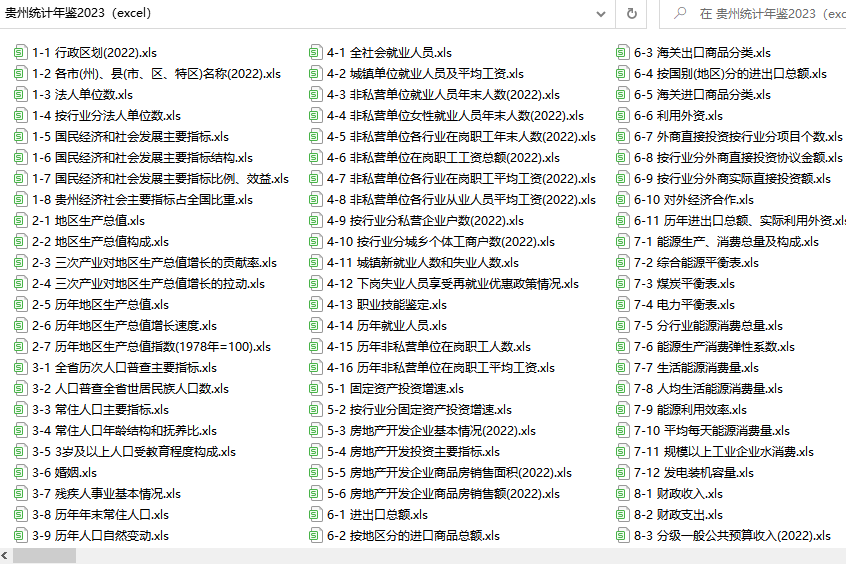This screenshot has width=846, height=567.
Task: Click icon of 4-14 历年就业人员.xls
Action: pyautogui.click(x=315, y=326)
